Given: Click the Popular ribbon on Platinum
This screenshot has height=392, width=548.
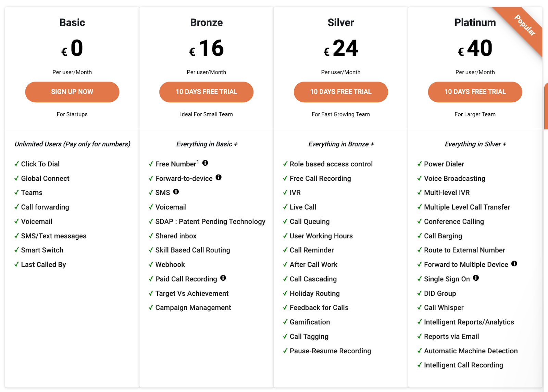Looking at the screenshot, I should (x=525, y=26).
